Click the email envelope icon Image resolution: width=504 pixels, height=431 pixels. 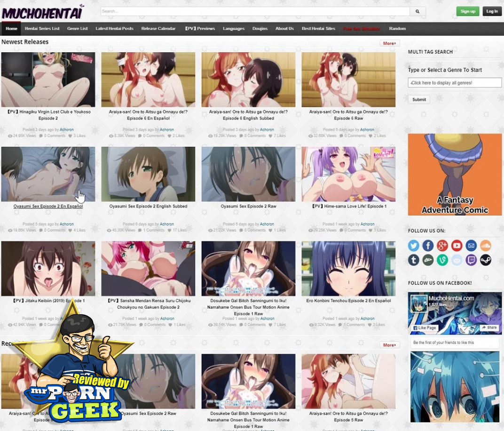click(x=471, y=245)
